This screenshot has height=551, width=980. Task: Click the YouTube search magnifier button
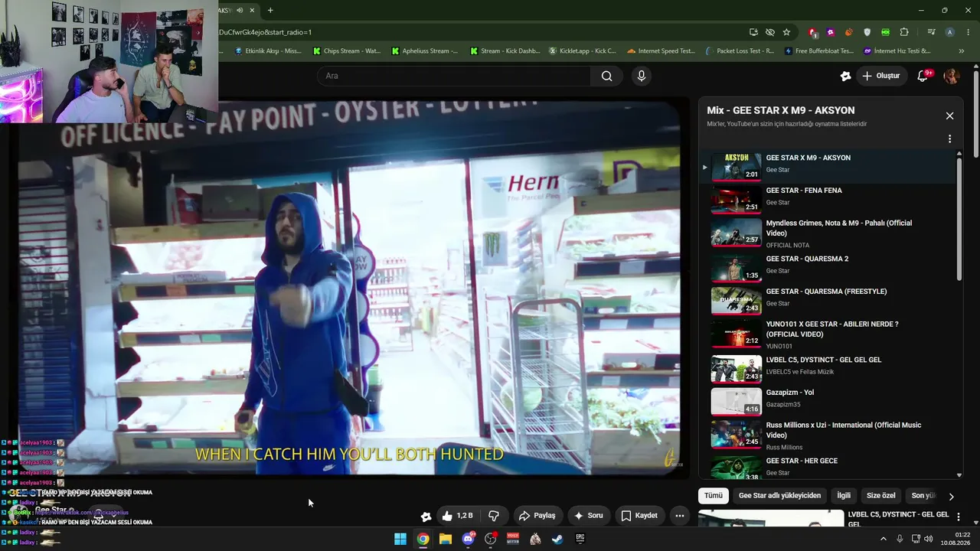[x=606, y=76]
